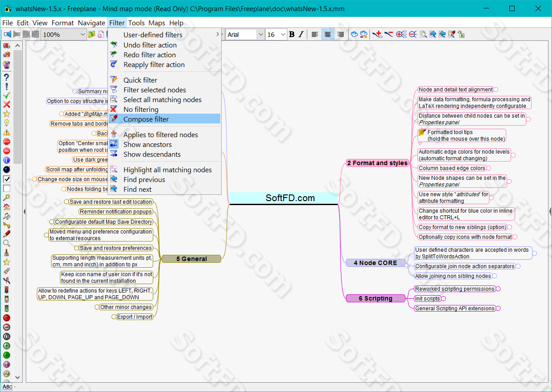552x392 pixels.
Task: Add the house icon from sidebar
Action: click(7, 206)
